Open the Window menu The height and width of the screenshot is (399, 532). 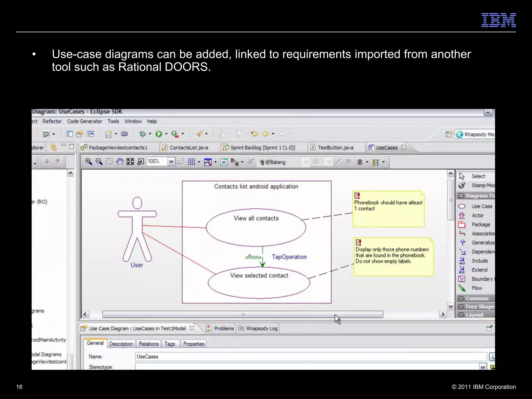pos(133,121)
